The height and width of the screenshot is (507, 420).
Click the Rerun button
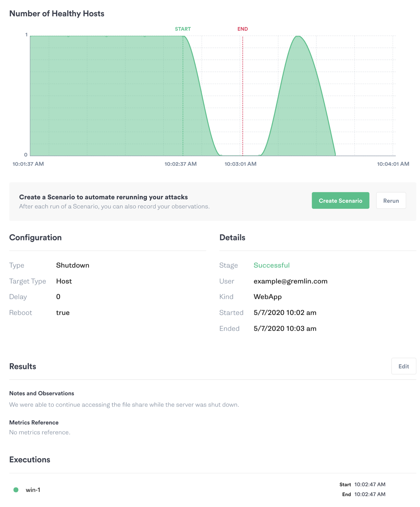391,200
